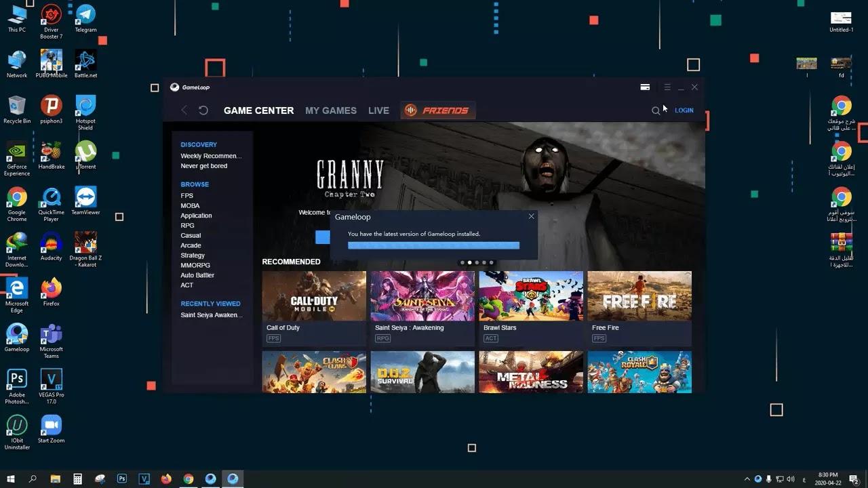Open the Metal Madness game thumbnail
The image size is (868, 488).
(531, 371)
